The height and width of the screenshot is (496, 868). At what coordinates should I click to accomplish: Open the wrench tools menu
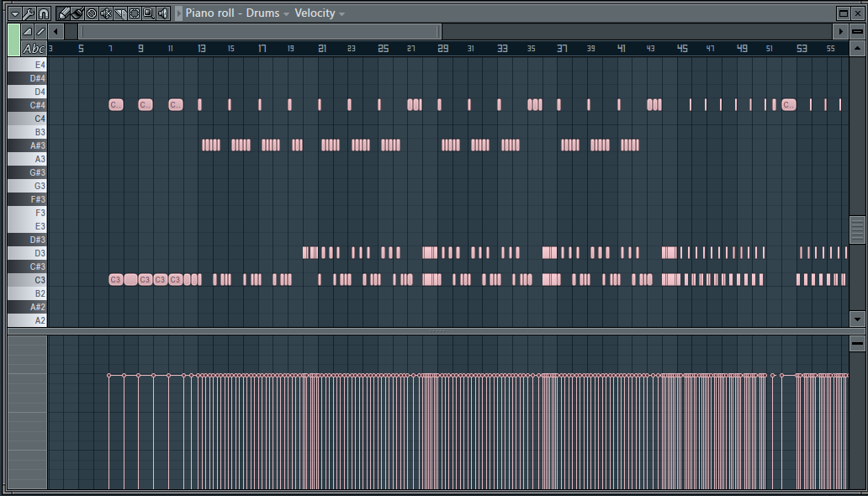pyautogui.click(x=29, y=13)
